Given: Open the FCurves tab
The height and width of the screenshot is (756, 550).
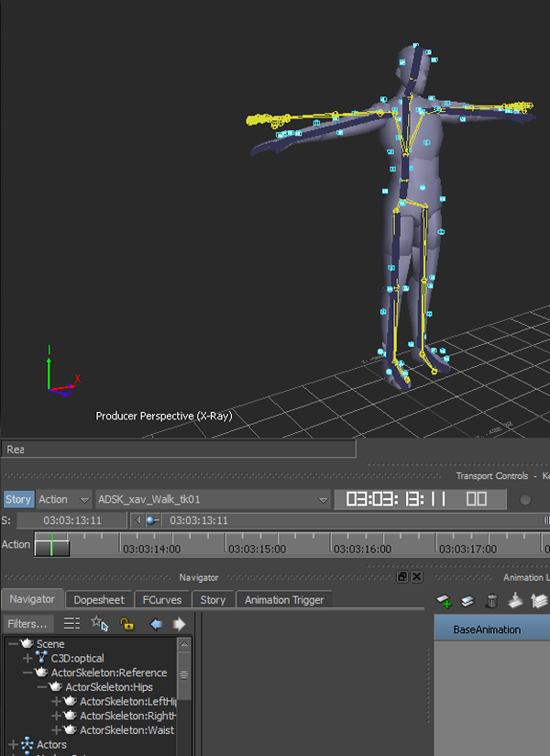Looking at the screenshot, I should [162, 600].
